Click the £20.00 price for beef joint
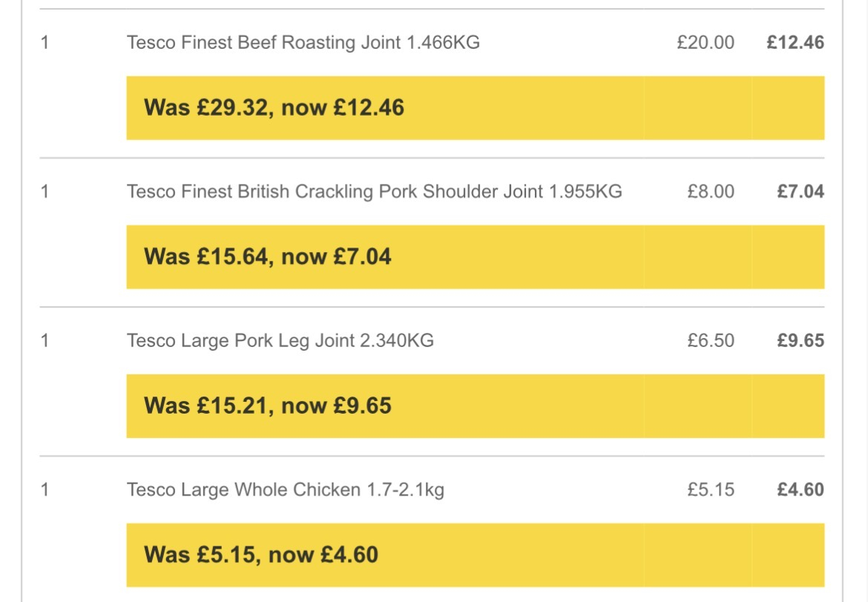Screen dimensions: 868x602 705,42
